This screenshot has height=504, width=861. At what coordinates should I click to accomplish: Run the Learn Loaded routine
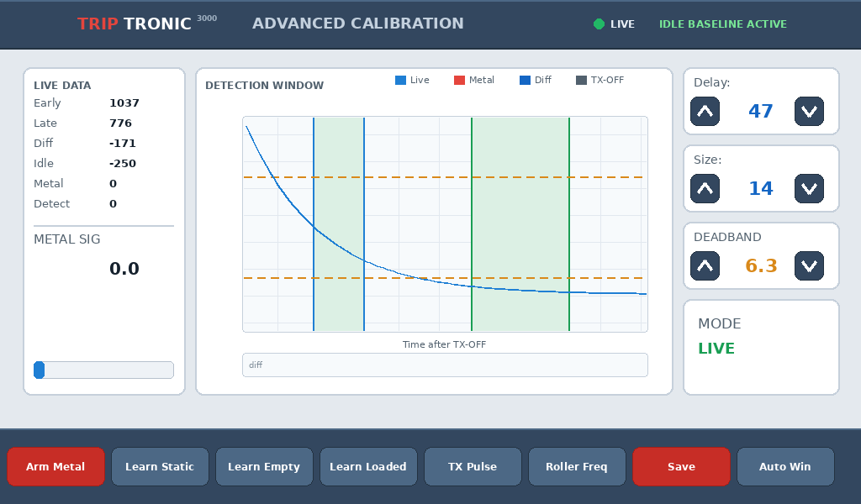click(368, 467)
